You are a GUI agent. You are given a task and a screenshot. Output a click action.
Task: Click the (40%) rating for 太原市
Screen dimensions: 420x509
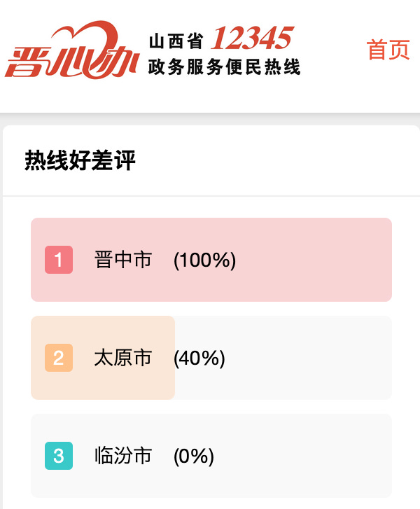199,358
